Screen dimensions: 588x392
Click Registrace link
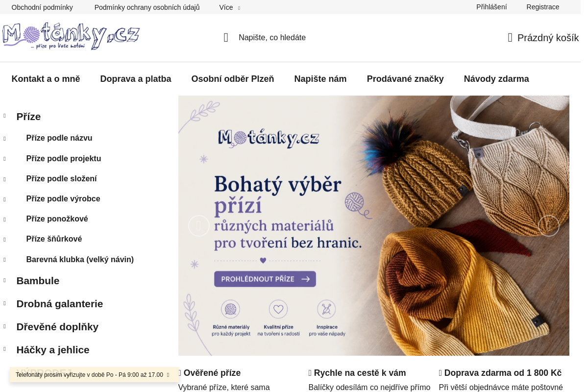[x=543, y=7]
